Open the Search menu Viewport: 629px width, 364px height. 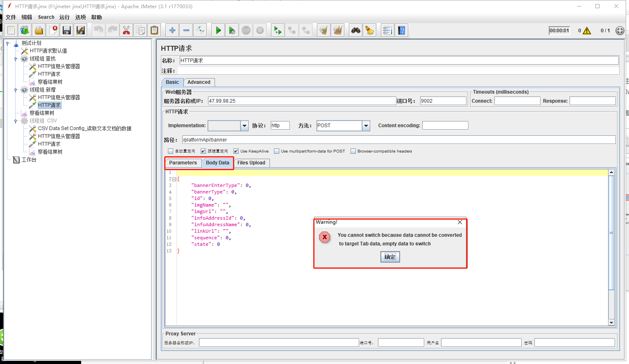coord(46,17)
